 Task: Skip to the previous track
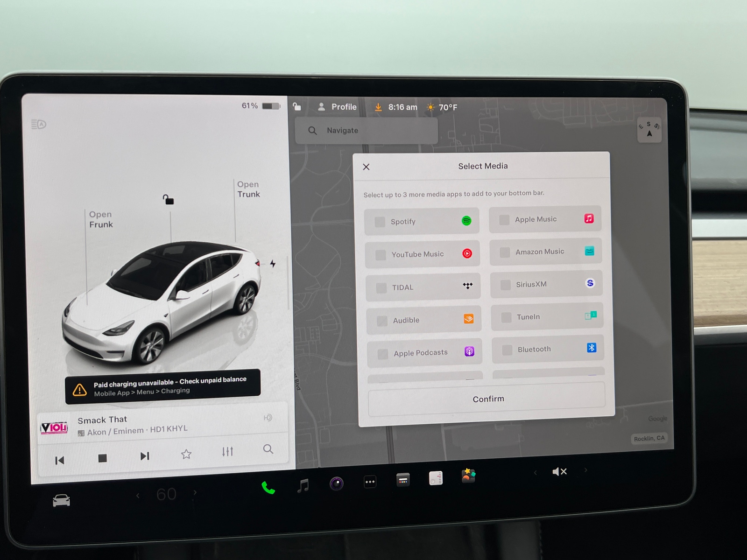60,461
